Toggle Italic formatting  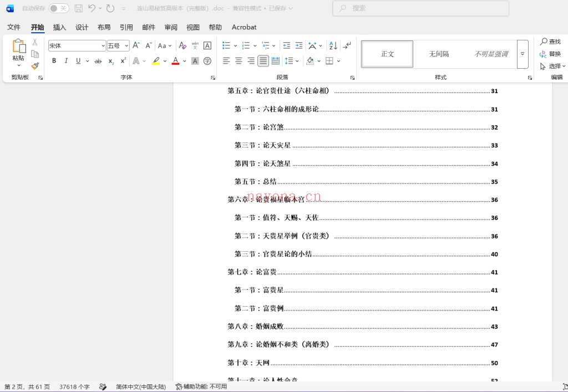pos(66,61)
